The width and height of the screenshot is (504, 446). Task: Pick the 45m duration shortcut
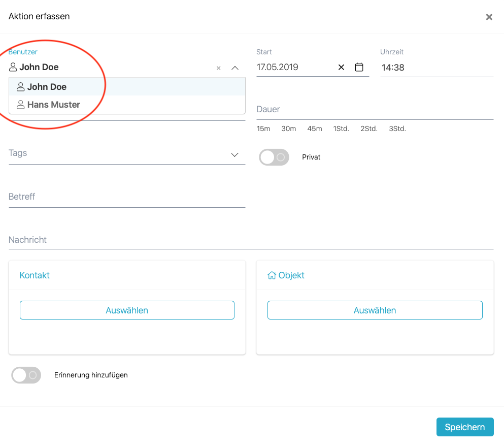pos(315,129)
